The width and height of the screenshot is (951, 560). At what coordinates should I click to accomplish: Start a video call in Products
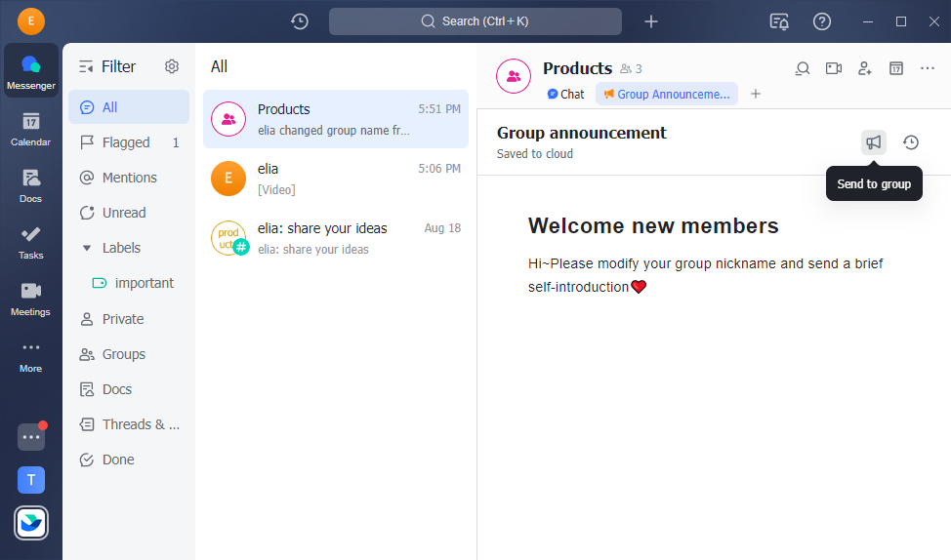click(x=833, y=68)
